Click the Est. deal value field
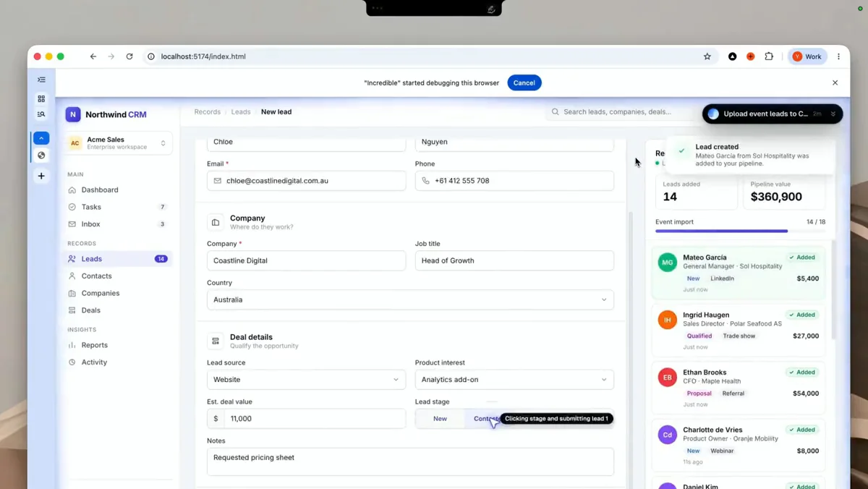This screenshot has height=489, width=868. (307, 419)
